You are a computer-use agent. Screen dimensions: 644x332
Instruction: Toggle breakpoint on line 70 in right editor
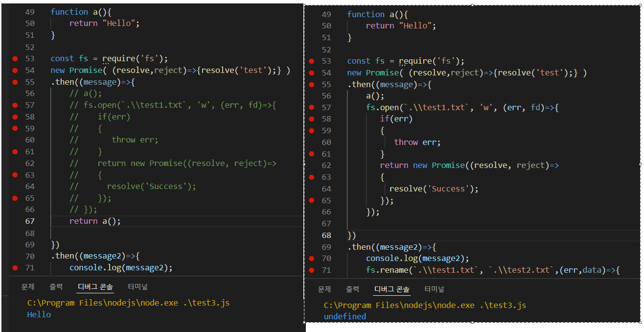point(312,259)
